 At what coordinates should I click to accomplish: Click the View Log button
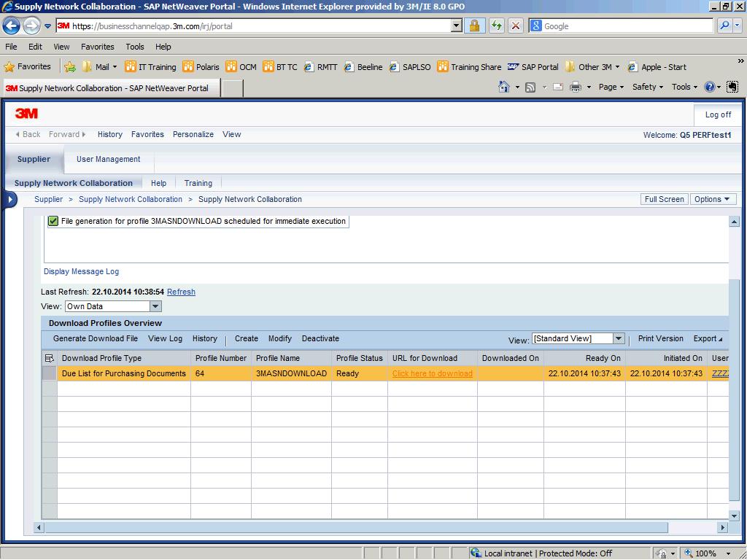click(x=165, y=338)
